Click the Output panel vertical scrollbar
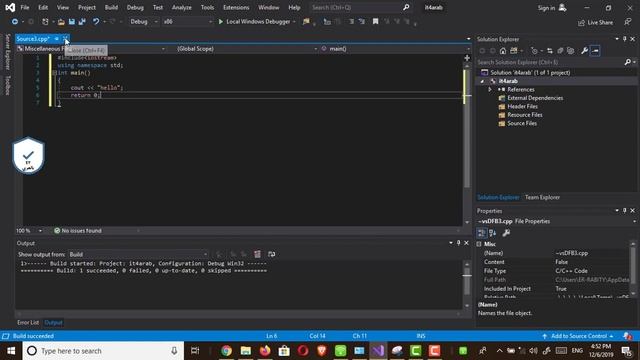Screen dimensions: 640x360 pos(467,284)
